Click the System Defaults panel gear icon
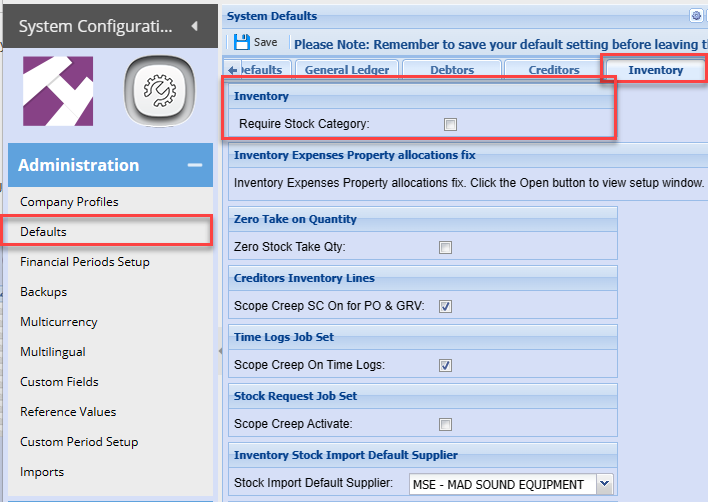The image size is (708, 502). coord(696,16)
